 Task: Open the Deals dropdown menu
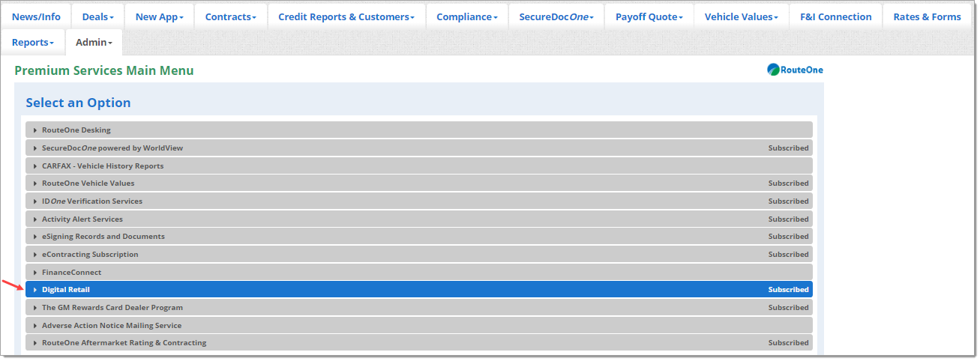point(98,16)
